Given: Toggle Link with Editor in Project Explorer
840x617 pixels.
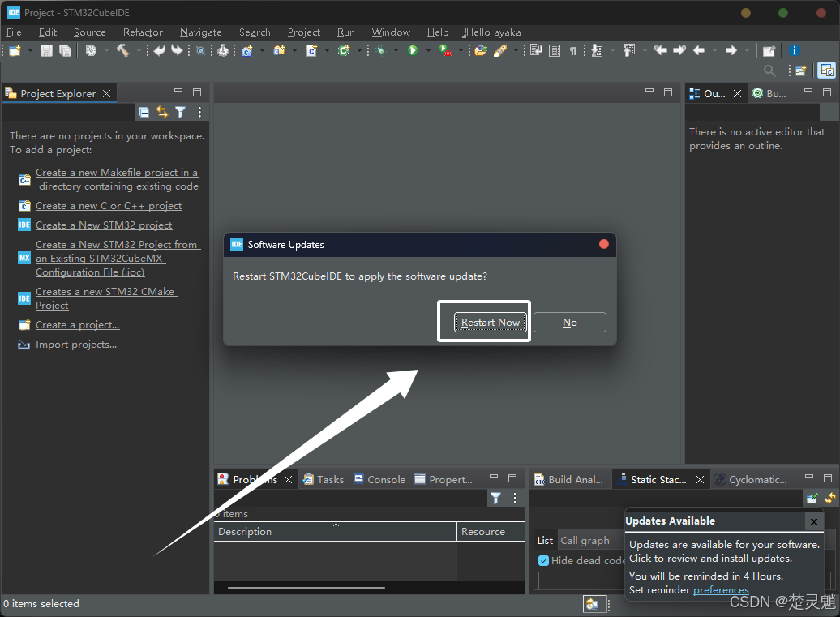Looking at the screenshot, I should [162, 112].
